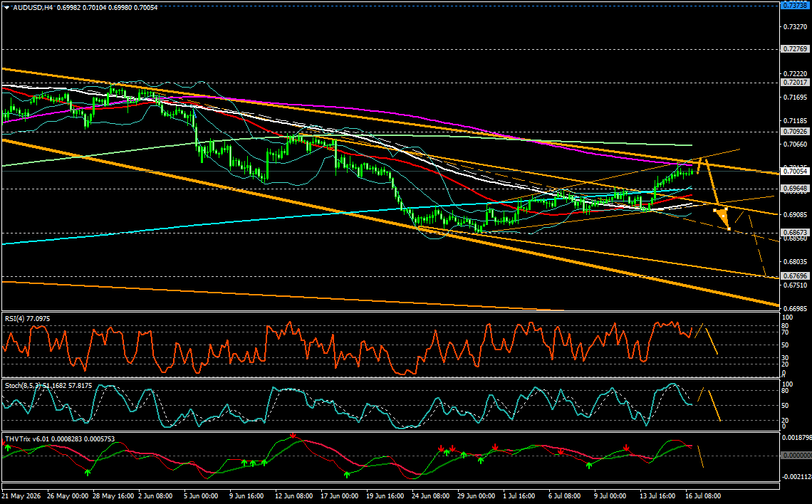Click the green THVTrix arrow above 9 Jul 00:00
The height and width of the screenshot is (504, 812).
coord(589,465)
